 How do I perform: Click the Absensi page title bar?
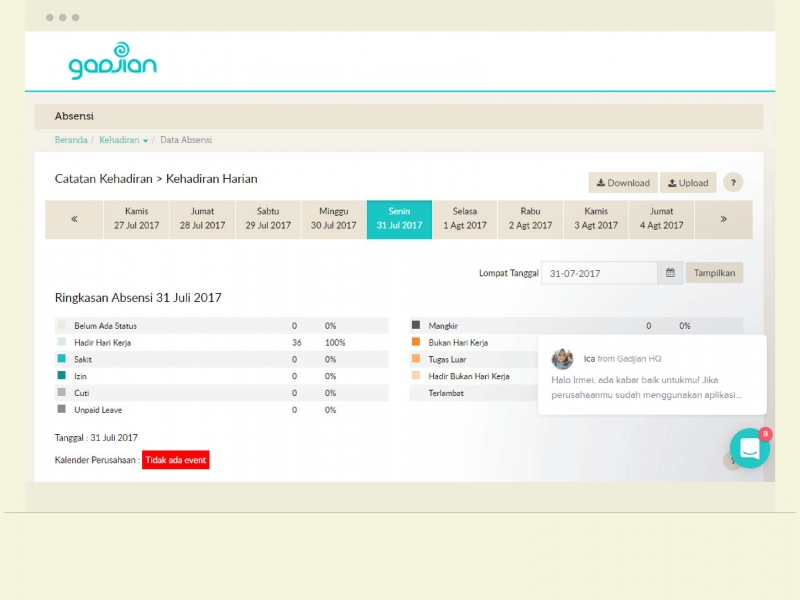[399, 116]
